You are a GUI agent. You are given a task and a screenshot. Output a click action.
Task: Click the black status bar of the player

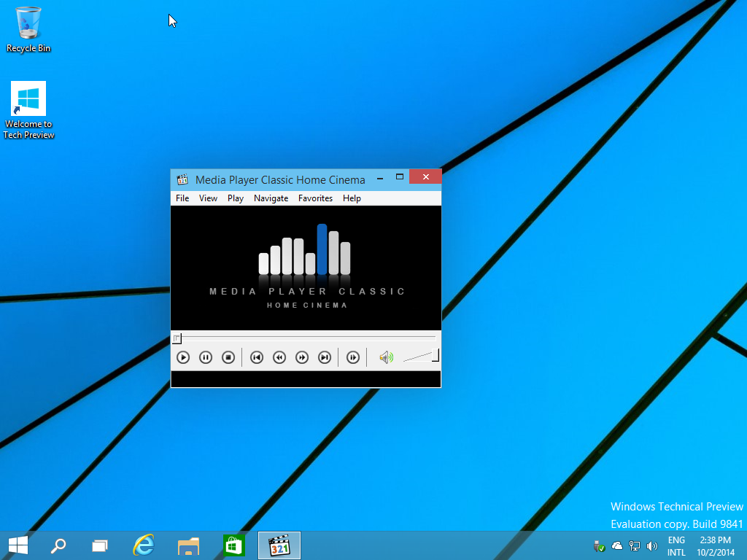[x=306, y=379]
